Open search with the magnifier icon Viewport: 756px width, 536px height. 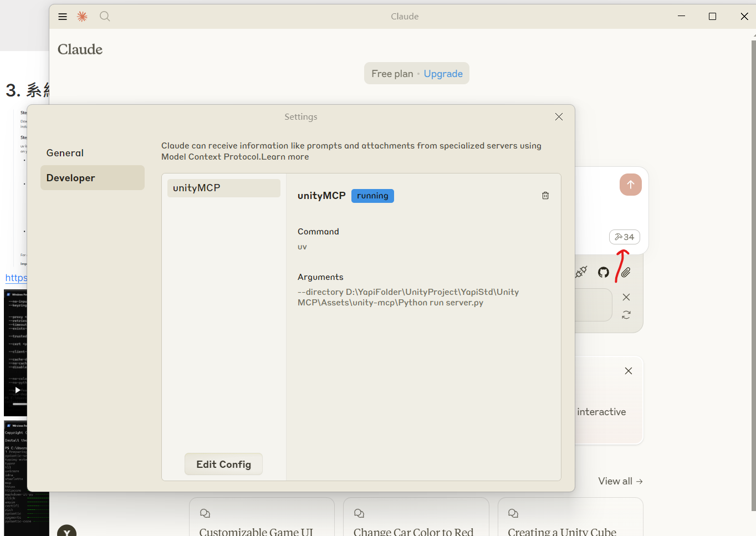tap(105, 17)
